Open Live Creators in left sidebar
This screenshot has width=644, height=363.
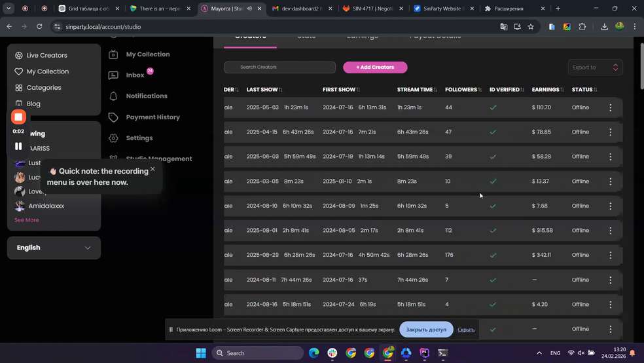pyautogui.click(x=41, y=55)
